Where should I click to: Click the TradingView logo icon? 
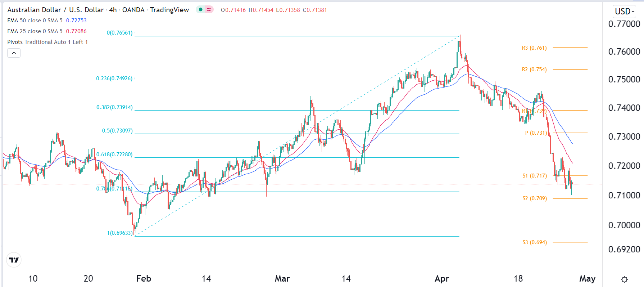coord(14,260)
